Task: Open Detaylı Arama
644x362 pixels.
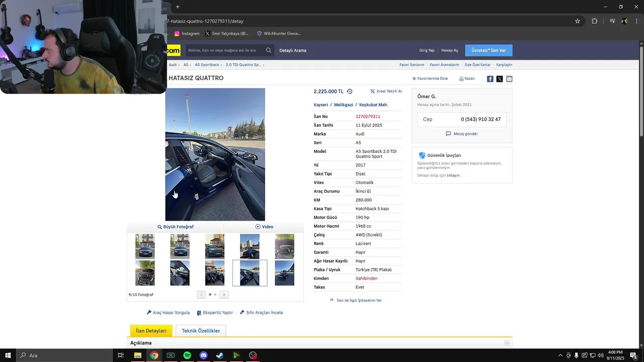Action: point(293,50)
